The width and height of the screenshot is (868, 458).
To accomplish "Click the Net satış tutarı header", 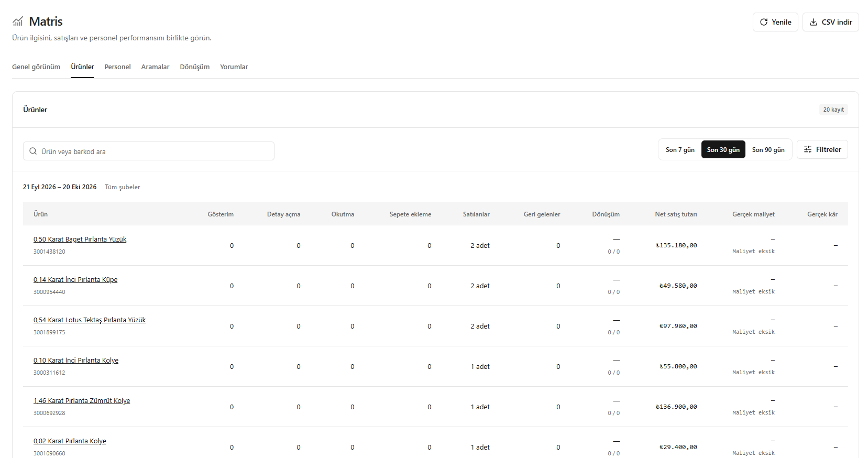I will tap(676, 214).
